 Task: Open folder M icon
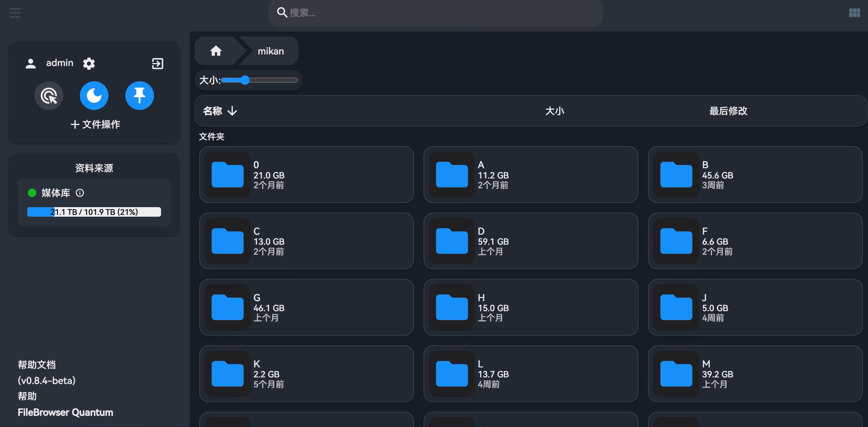676,374
